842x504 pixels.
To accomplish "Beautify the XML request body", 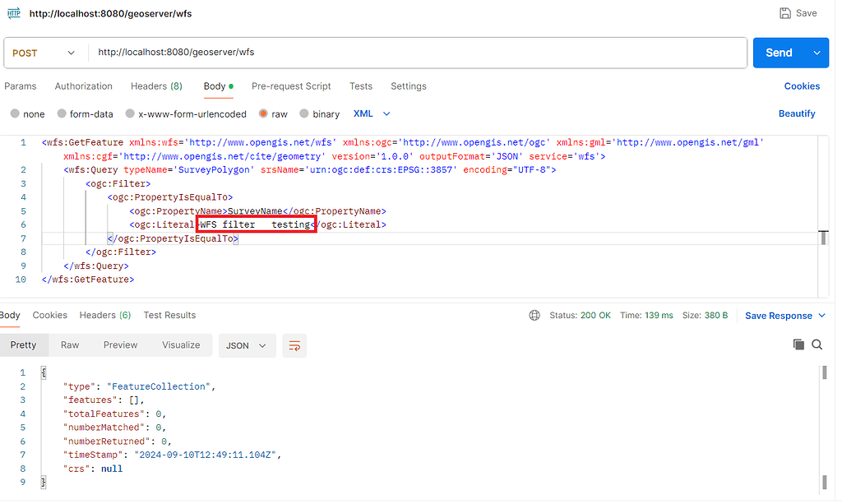I will (796, 113).
